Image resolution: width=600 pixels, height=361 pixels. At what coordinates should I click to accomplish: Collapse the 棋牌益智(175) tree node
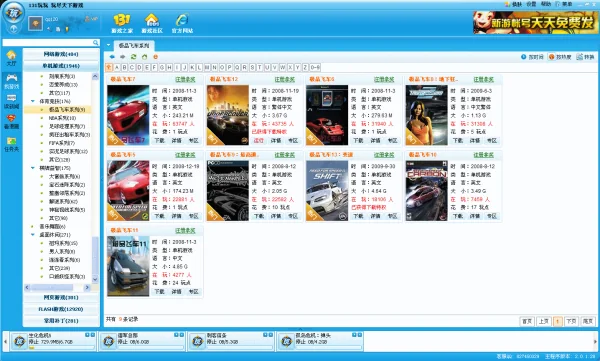[33, 168]
